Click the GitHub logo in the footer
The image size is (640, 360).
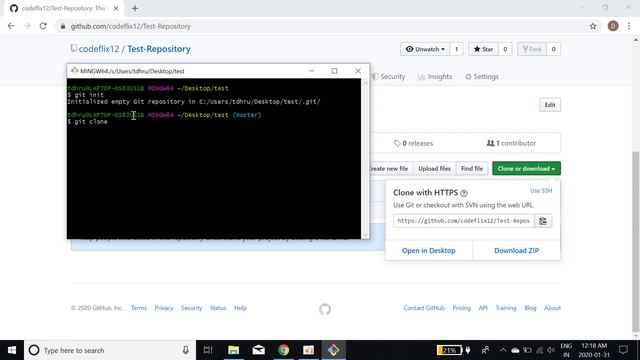[x=325, y=309]
